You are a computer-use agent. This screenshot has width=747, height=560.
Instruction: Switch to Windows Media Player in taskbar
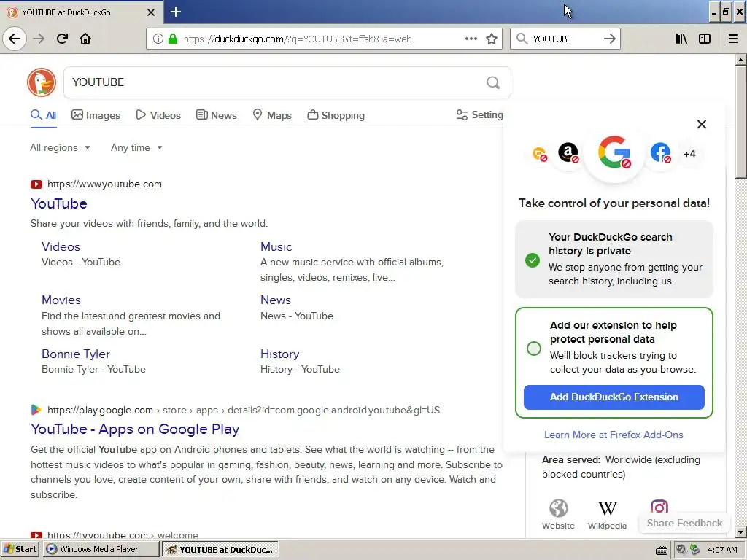101,549
